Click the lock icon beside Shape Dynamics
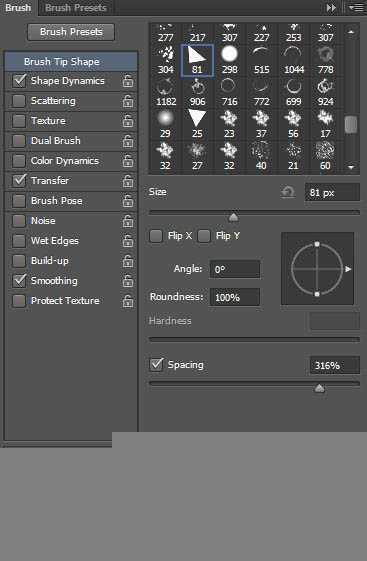This screenshot has width=367, height=561. 128,81
